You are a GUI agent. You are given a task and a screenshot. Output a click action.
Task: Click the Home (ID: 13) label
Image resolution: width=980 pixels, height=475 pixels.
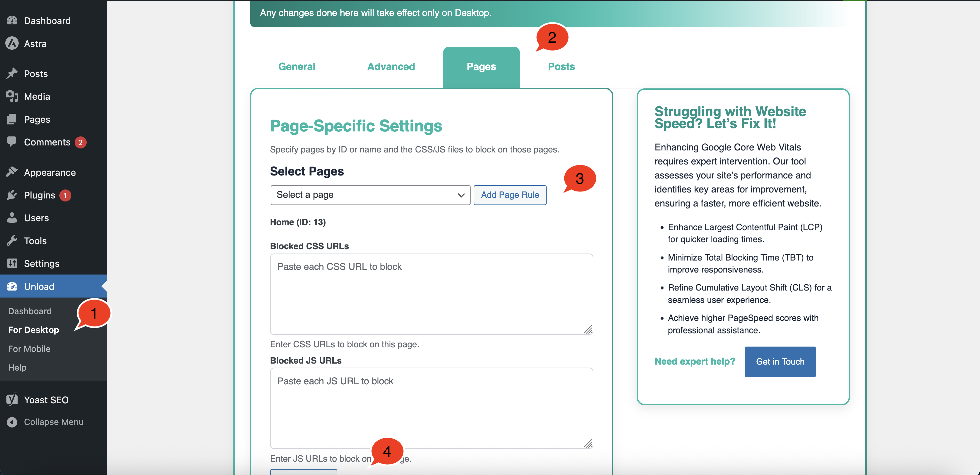[x=298, y=222]
